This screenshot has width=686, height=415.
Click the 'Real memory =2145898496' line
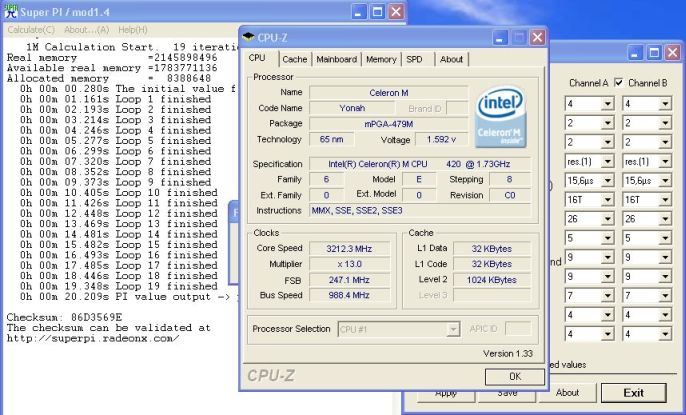tap(112, 58)
